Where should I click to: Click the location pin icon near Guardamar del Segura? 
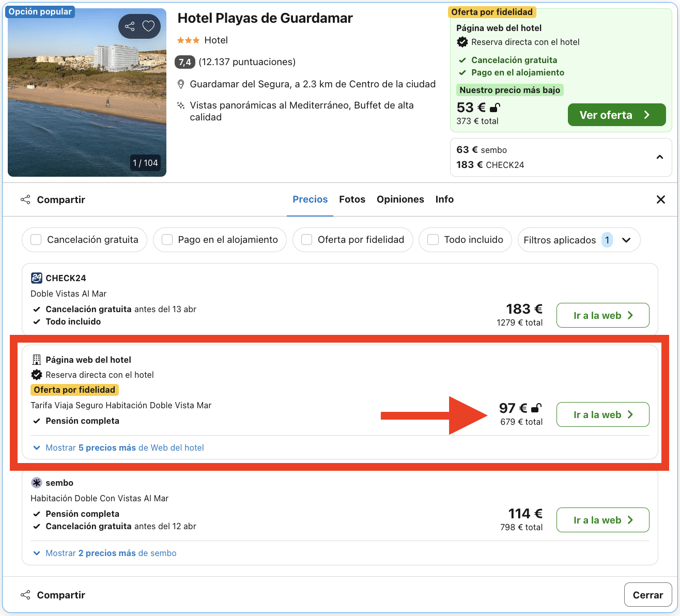(181, 84)
